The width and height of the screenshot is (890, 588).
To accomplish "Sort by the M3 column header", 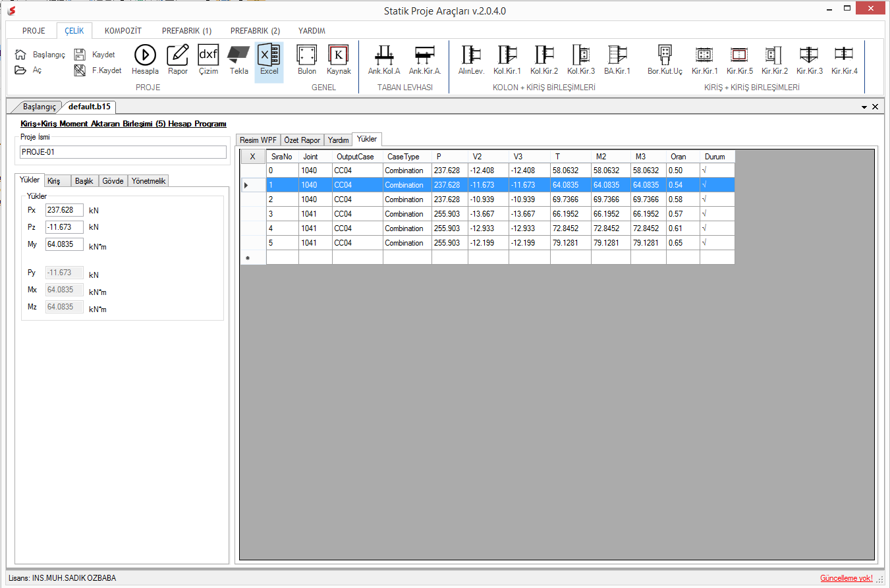I will (648, 157).
